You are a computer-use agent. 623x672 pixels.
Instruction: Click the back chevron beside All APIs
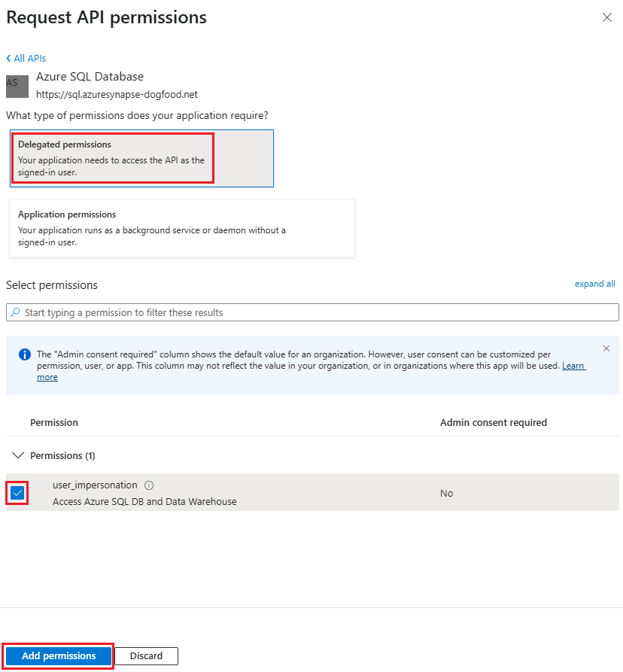(9, 58)
